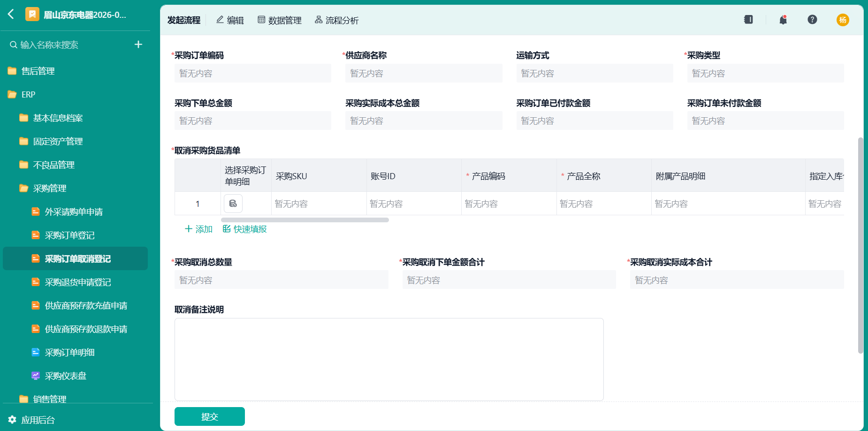Click the 采购实际成本总金额 field

pos(424,121)
